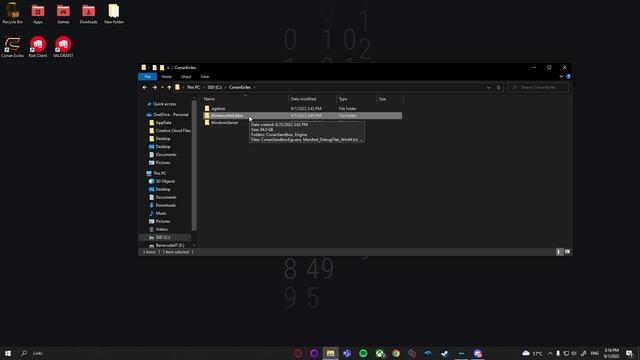Open Spotify from the taskbar
Screen dimensions: 640x360
363,353
